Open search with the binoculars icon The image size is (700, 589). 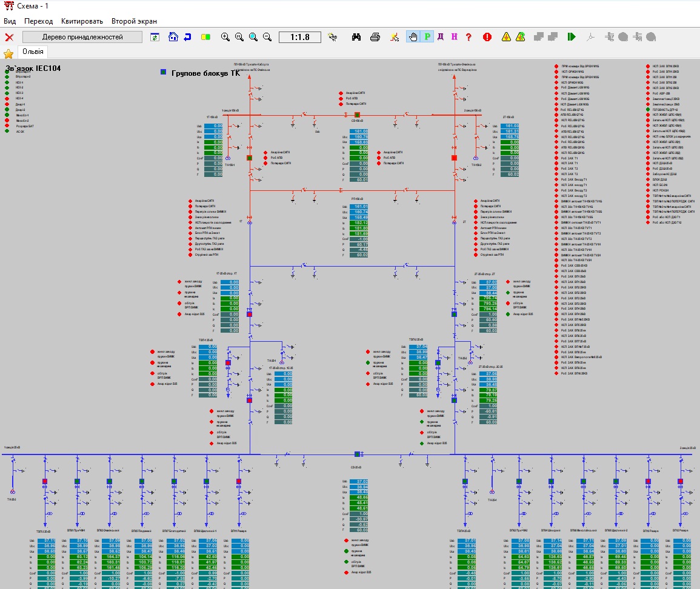(x=356, y=37)
